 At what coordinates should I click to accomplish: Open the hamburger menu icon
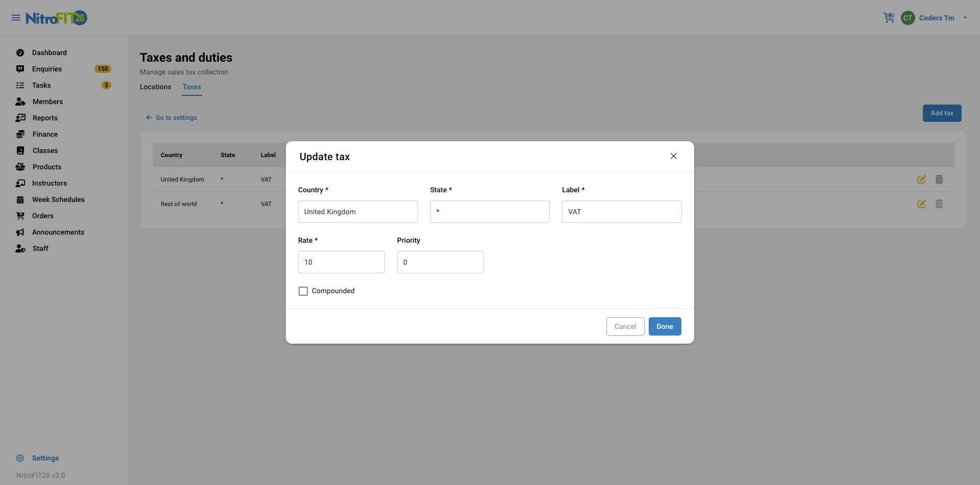coord(16,18)
